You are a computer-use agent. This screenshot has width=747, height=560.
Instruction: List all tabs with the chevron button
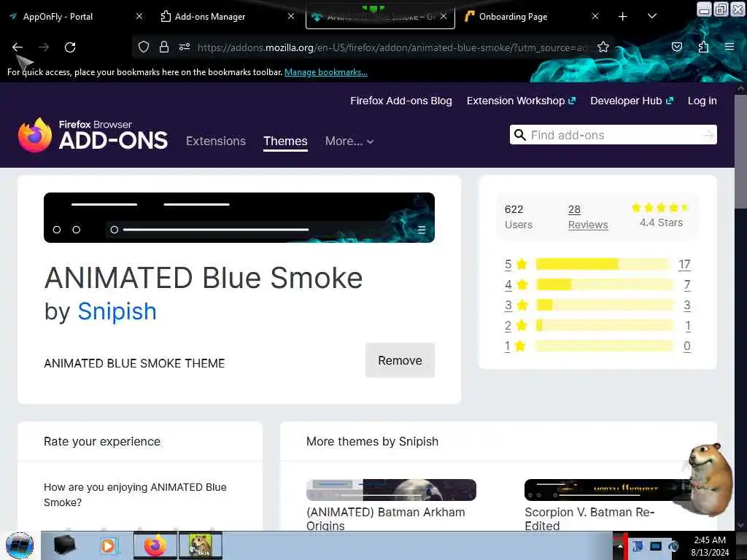click(652, 16)
